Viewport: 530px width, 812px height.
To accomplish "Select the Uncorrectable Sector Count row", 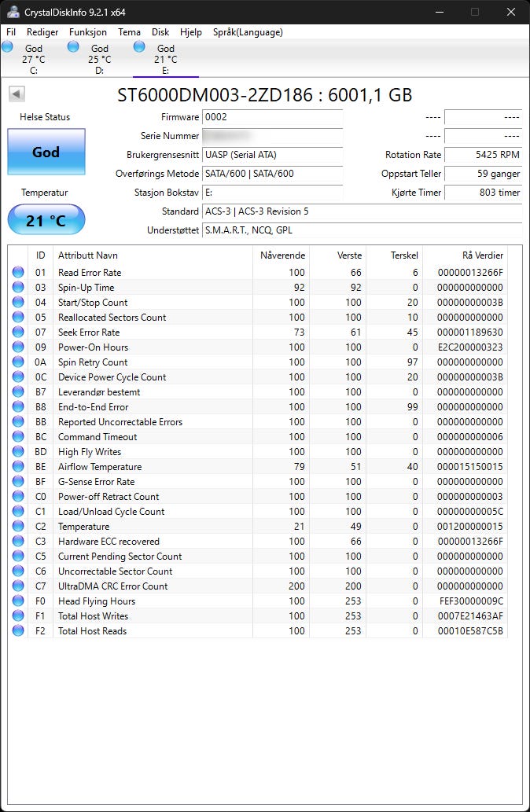I will (x=257, y=571).
